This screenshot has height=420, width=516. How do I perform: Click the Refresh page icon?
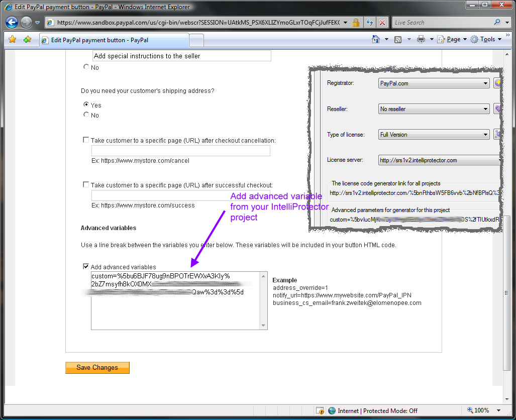click(x=370, y=23)
